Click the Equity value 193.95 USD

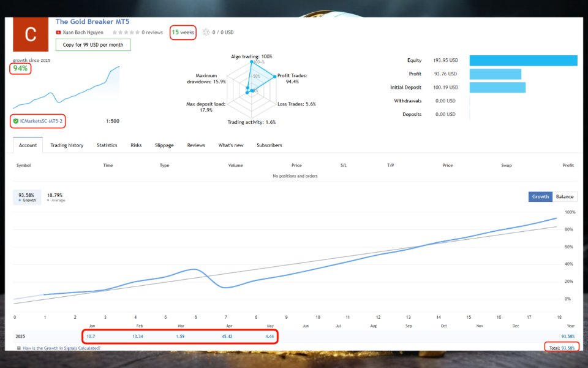click(x=445, y=61)
